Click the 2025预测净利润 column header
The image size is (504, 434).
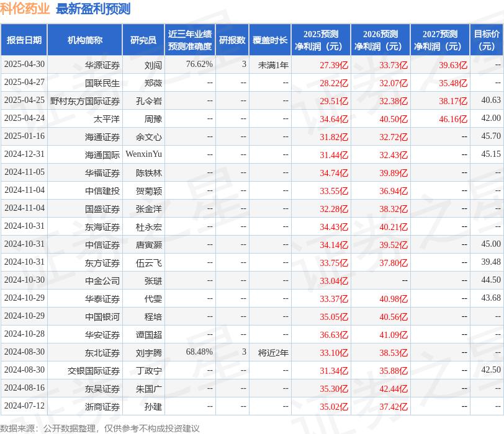coord(321,40)
